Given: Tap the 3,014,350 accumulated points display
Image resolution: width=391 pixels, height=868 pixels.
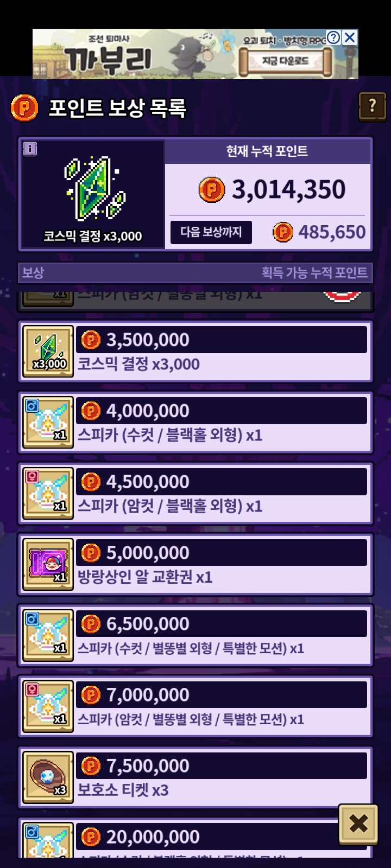Looking at the screenshot, I should click(x=272, y=190).
